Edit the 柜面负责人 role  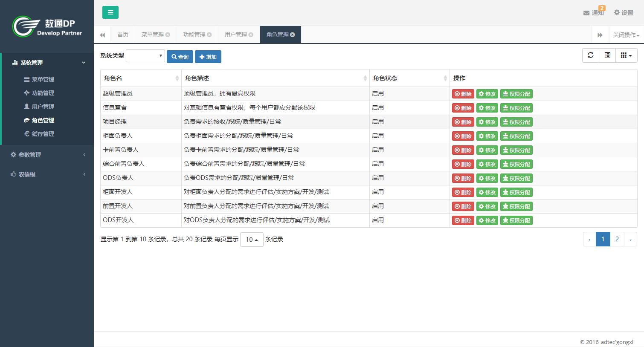(x=487, y=136)
